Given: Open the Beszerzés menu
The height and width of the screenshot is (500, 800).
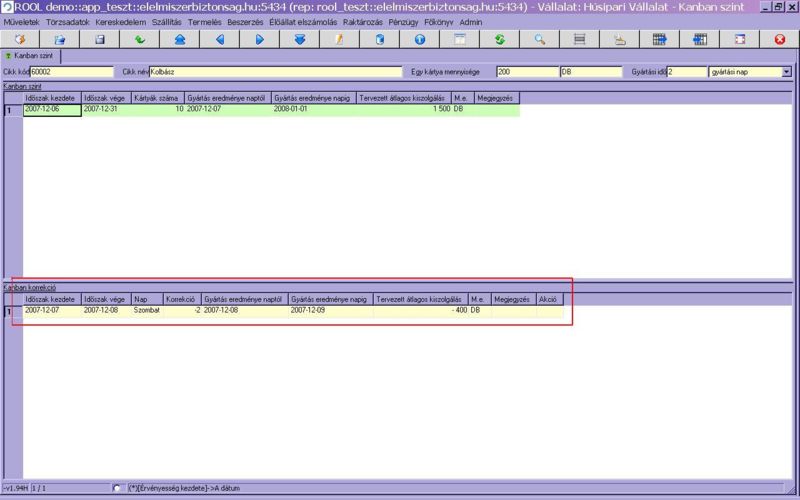Looking at the screenshot, I should (x=245, y=22).
